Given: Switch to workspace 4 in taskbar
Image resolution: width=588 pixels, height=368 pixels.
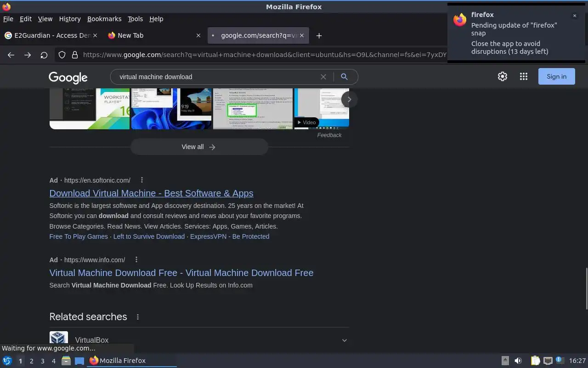Looking at the screenshot, I should tap(54, 361).
